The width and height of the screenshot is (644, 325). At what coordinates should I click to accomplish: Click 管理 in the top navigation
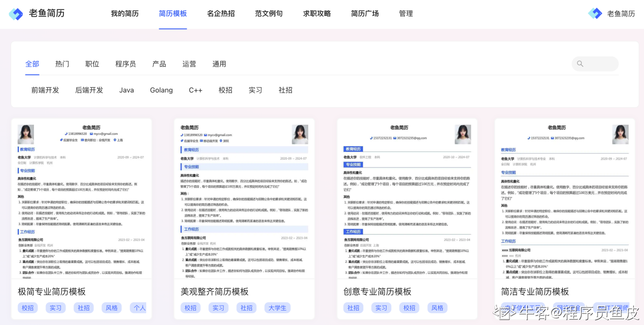tap(406, 14)
